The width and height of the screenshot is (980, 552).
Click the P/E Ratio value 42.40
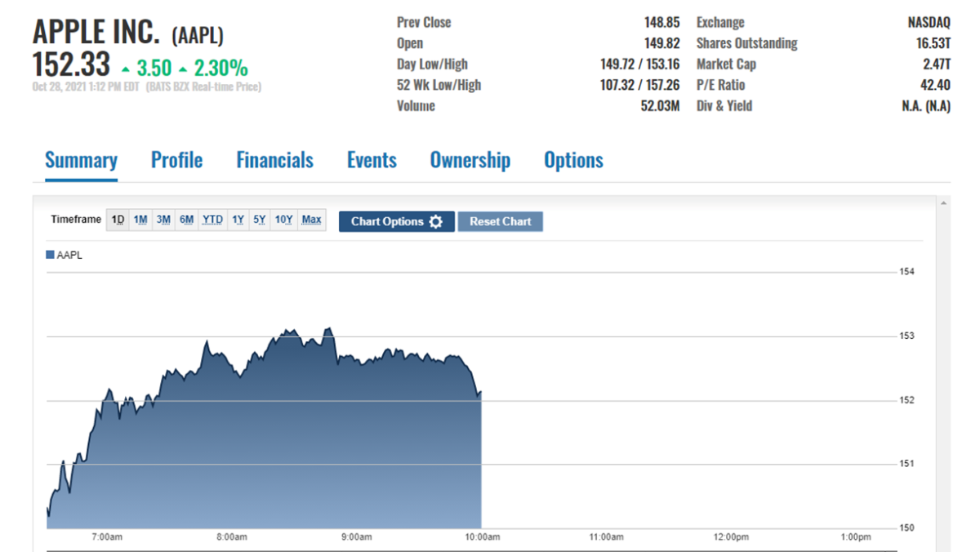936,85
